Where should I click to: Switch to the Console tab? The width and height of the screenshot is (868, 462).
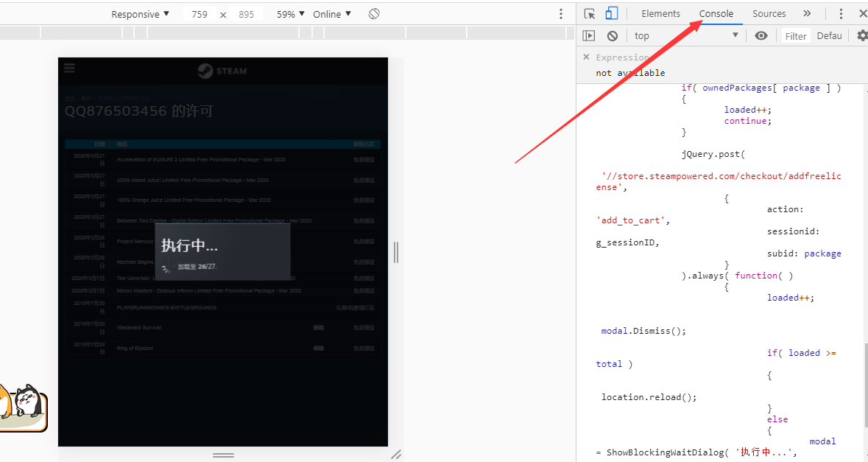[x=716, y=14]
